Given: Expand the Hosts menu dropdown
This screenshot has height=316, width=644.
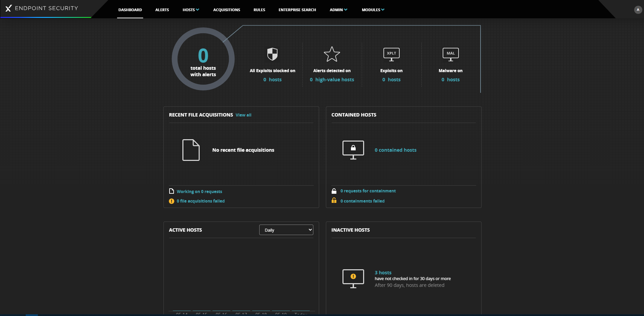Looking at the screenshot, I should 191,10.
